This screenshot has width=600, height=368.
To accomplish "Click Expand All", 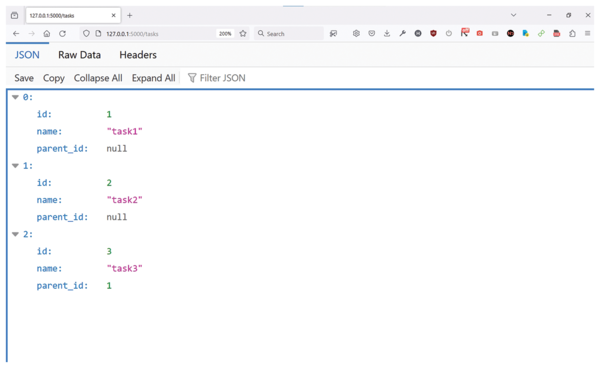I will click(153, 78).
